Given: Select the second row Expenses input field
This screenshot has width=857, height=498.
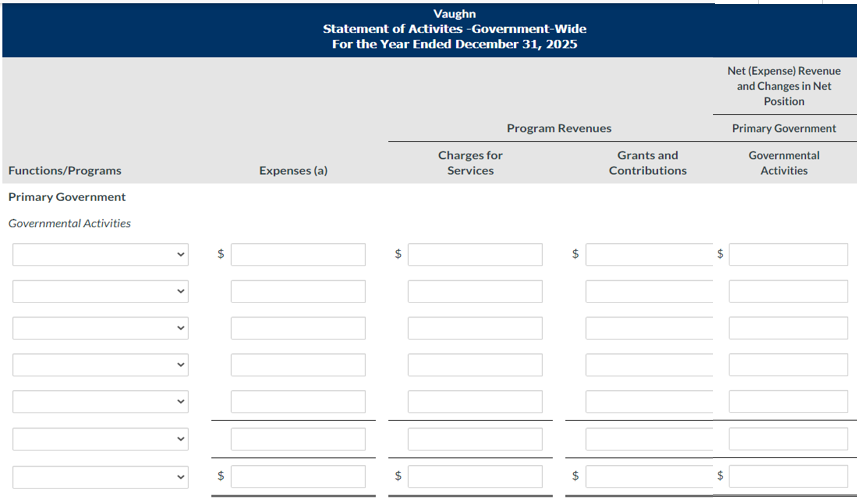Looking at the screenshot, I should pos(298,291).
